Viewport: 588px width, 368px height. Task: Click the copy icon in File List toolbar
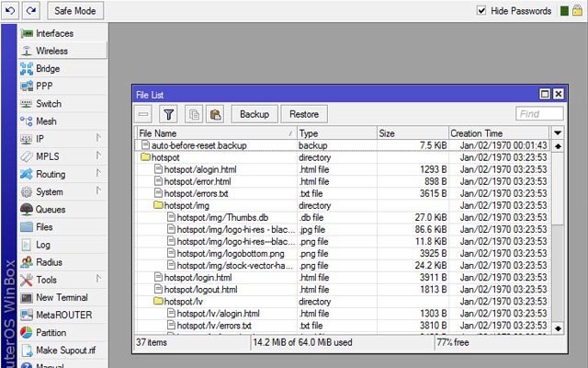[x=194, y=114]
